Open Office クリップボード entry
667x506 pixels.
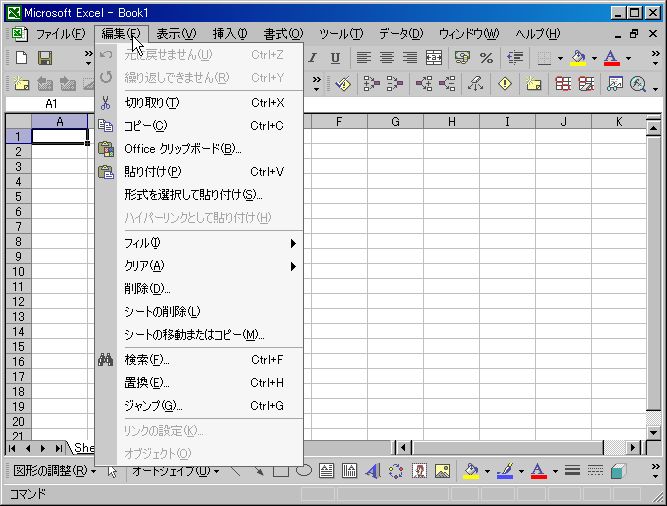coord(199,148)
